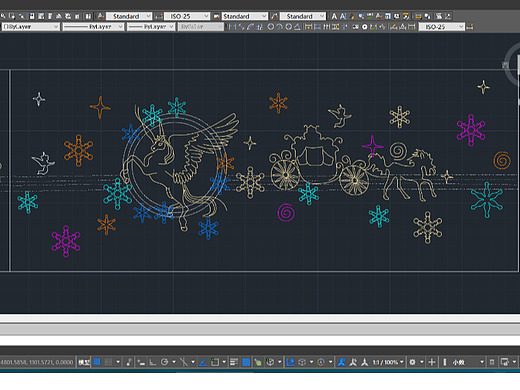This screenshot has height=390, width=520.
Task: Toggle dynamic UCS in status bar
Action: click(290, 362)
